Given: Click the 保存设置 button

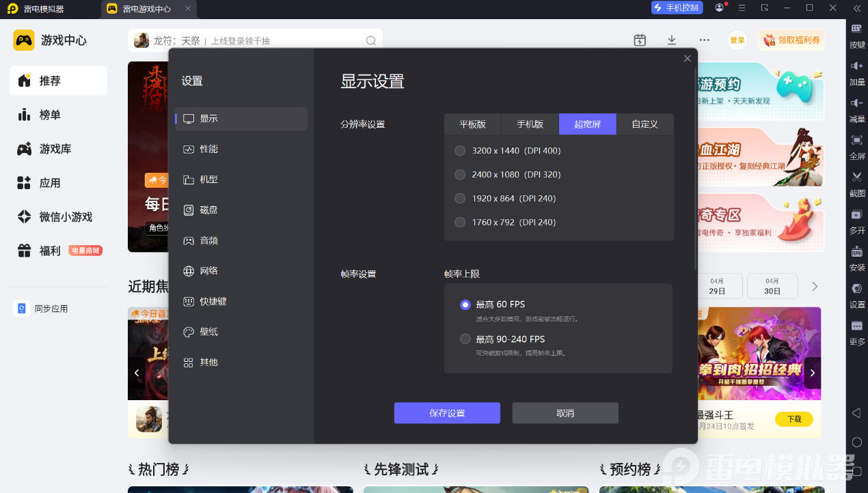Looking at the screenshot, I should click(447, 413).
